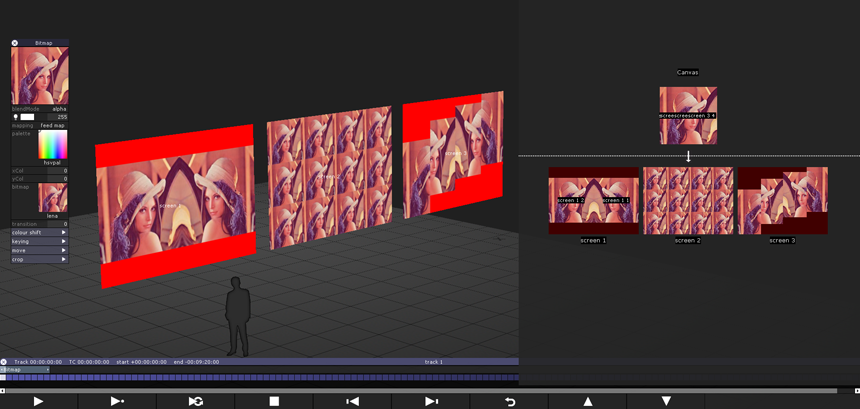Edit the xCol value field

[58, 171]
